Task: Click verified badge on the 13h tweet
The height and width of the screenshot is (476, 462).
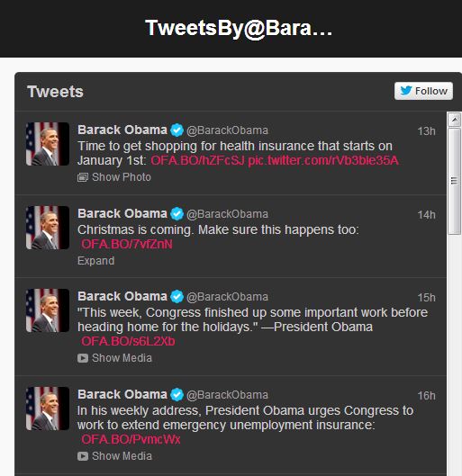Action: pos(177,130)
